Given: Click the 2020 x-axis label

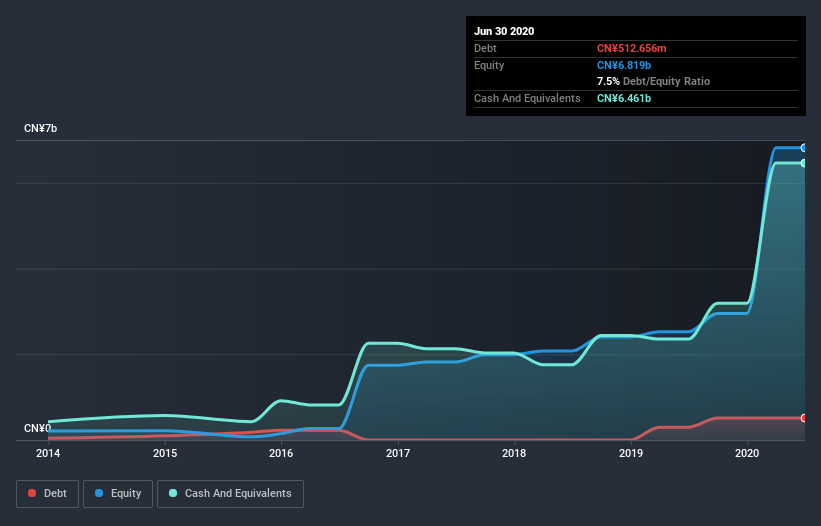Looking at the screenshot, I should (747, 453).
